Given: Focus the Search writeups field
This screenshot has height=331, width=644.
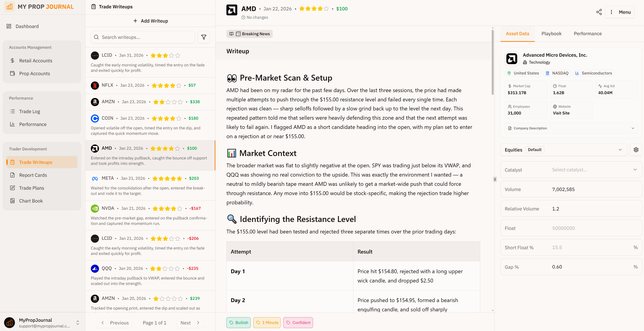Looking at the screenshot, I should tap(143, 37).
